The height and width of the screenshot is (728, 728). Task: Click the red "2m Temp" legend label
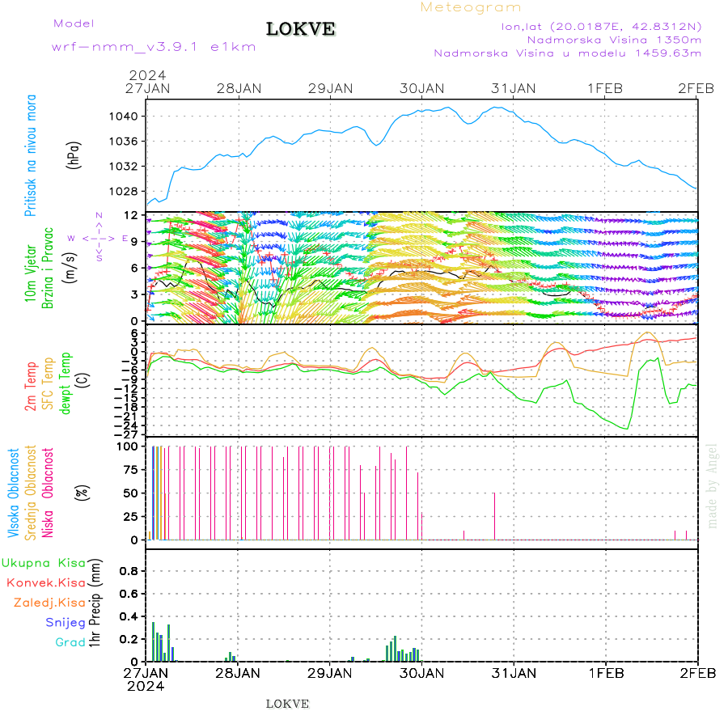(31, 387)
